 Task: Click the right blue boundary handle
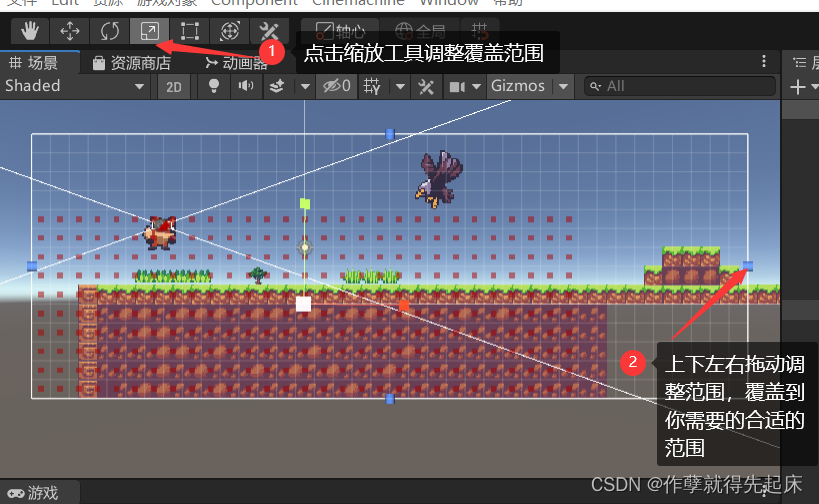click(748, 266)
